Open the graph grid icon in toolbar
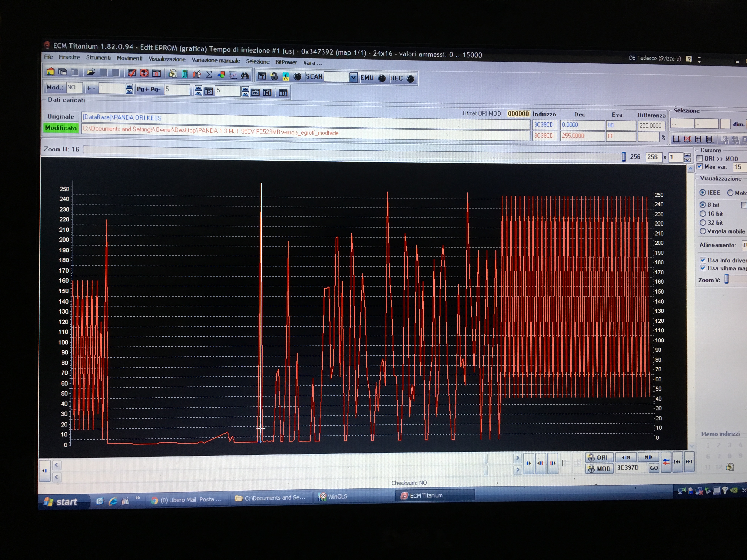Viewport: 747px width, 560px height. tap(233, 75)
